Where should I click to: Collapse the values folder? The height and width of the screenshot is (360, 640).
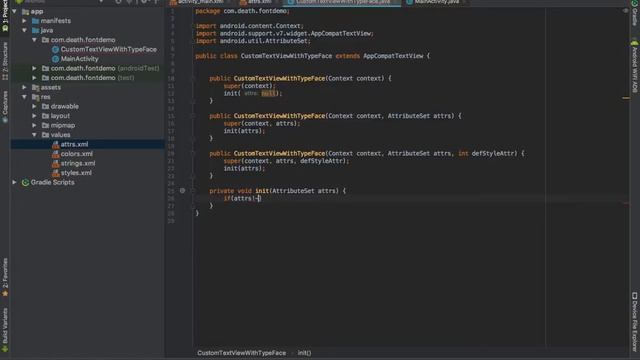pyautogui.click(x=34, y=135)
